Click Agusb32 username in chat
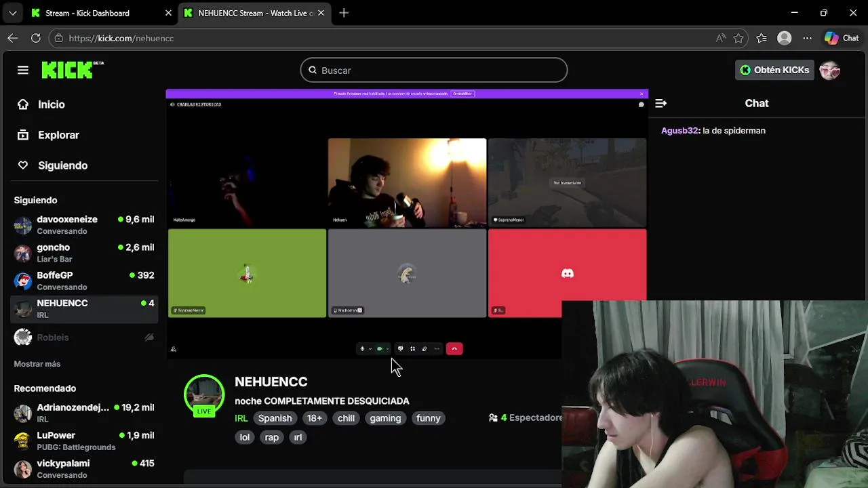The width and height of the screenshot is (868, 488). pos(679,130)
